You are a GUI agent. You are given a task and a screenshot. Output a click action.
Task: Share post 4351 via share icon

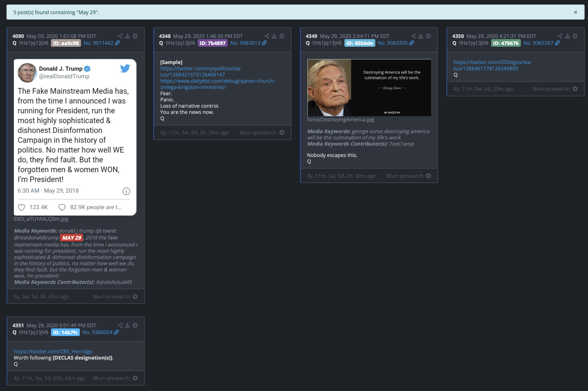(120, 325)
